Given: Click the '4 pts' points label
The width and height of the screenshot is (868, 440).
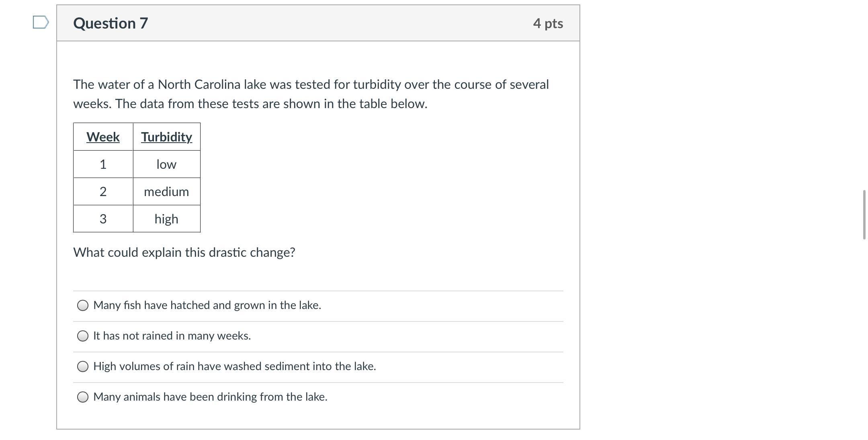Looking at the screenshot, I should [x=548, y=23].
